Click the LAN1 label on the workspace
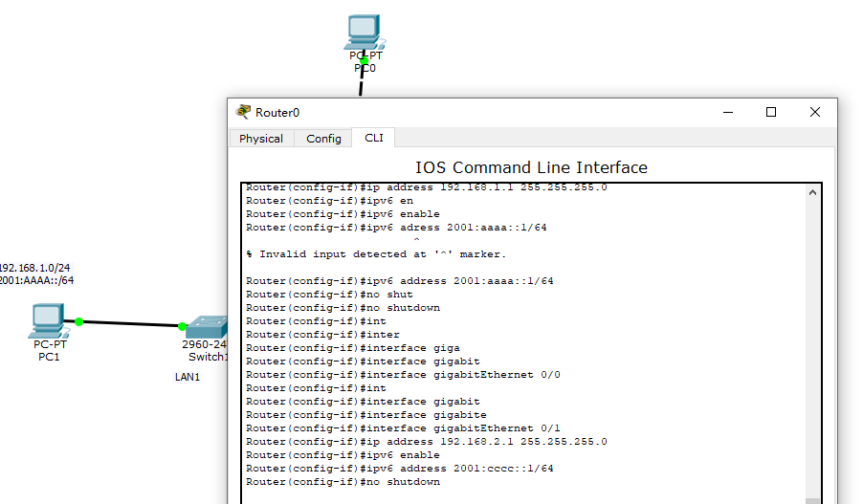Screen dimensions: 863x504 click(188, 377)
